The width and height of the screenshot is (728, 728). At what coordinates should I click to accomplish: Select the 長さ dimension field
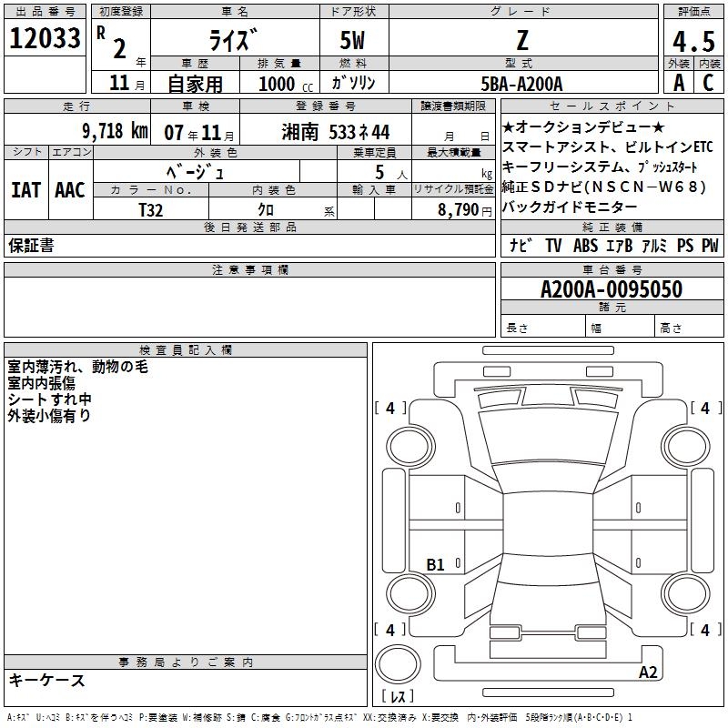542,327
